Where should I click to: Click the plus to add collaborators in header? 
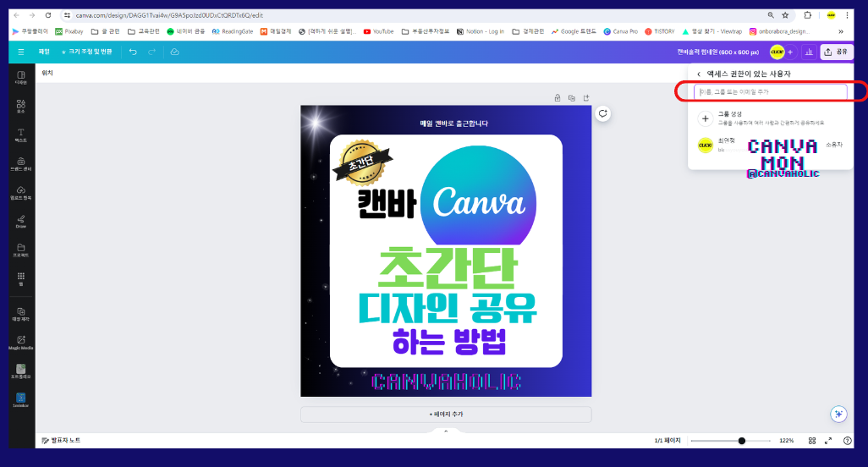(790, 52)
